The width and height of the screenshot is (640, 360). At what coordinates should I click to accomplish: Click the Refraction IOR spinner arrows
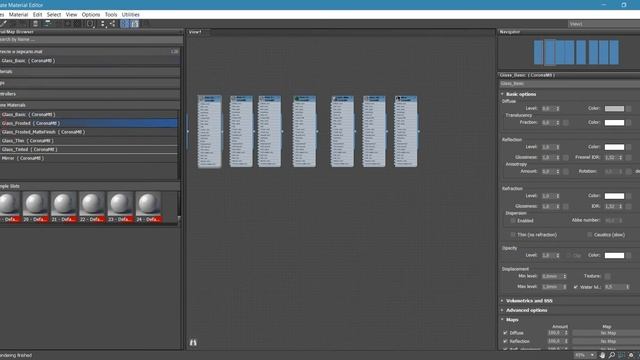coord(620,207)
